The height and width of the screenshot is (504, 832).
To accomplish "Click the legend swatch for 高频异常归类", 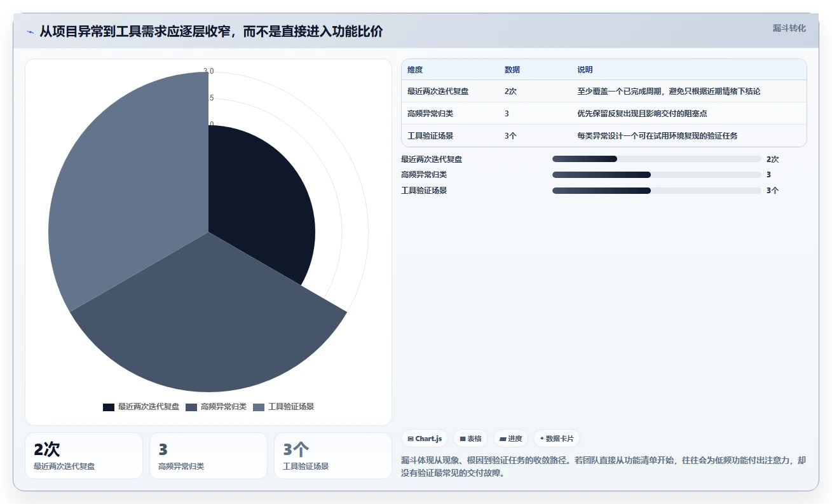I will (x=191, y=407).
